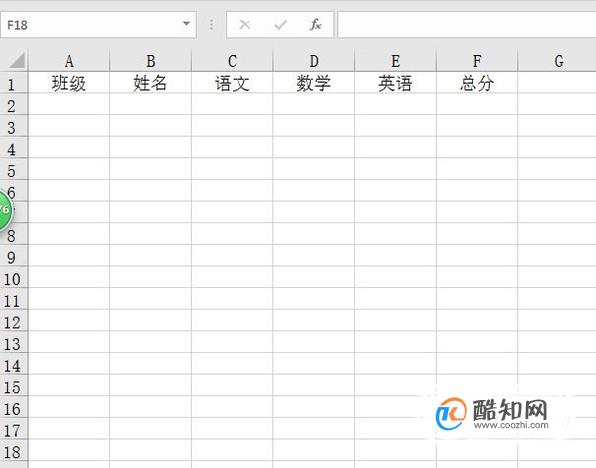Click the Enter checkmark icon in formula bar
The height and width of the screenshot is (468, 596).
pyautogui.click(x=281, y=25)
